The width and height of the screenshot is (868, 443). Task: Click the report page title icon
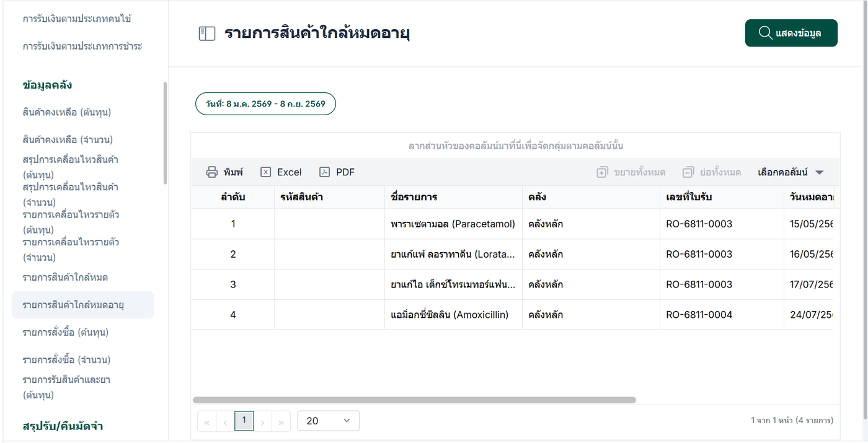coord(206,33)
